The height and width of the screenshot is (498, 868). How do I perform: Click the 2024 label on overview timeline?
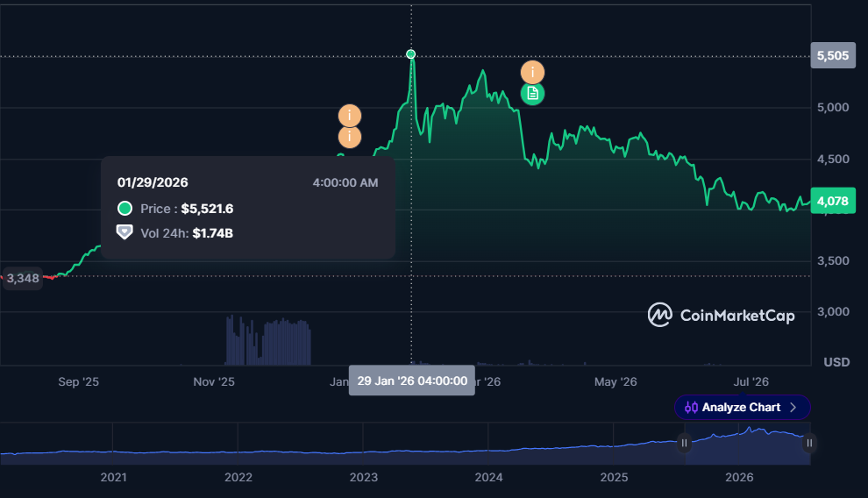[489, 477]
